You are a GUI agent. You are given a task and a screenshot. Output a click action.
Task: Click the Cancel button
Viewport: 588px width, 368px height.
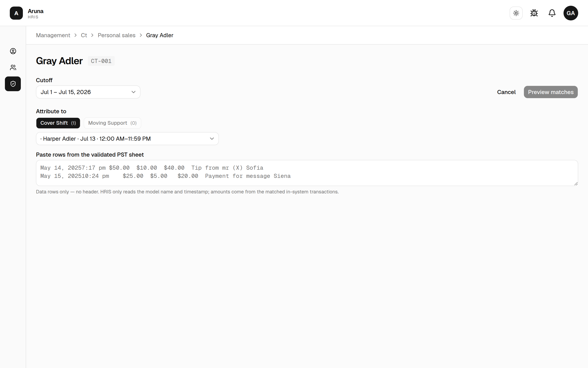coord(506,92)
